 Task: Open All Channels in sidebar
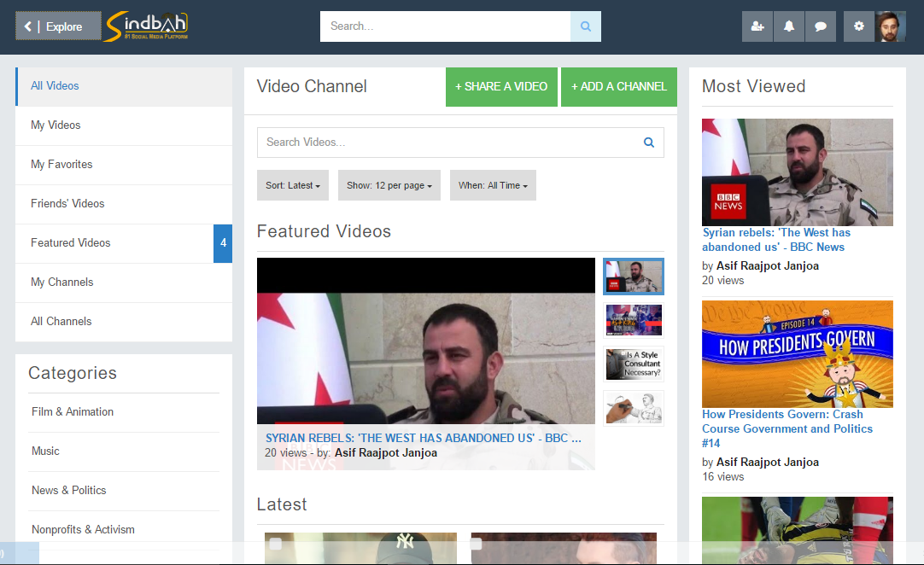pos(124,322)
